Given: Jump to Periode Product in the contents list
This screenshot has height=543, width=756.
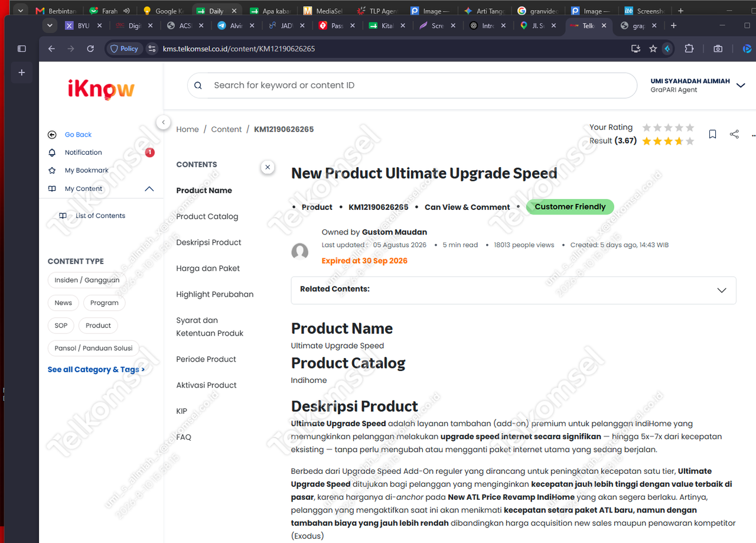Looking at the screenshot, I should [x=206, y=359].
